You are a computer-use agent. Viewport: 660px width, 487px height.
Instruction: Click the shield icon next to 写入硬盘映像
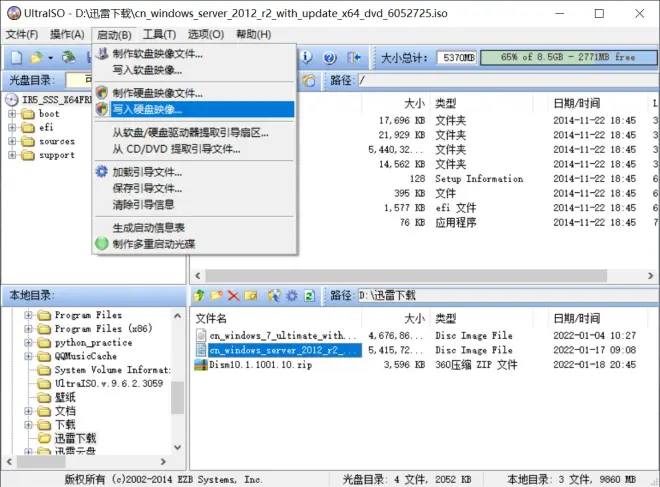click(x=101, y=109)
